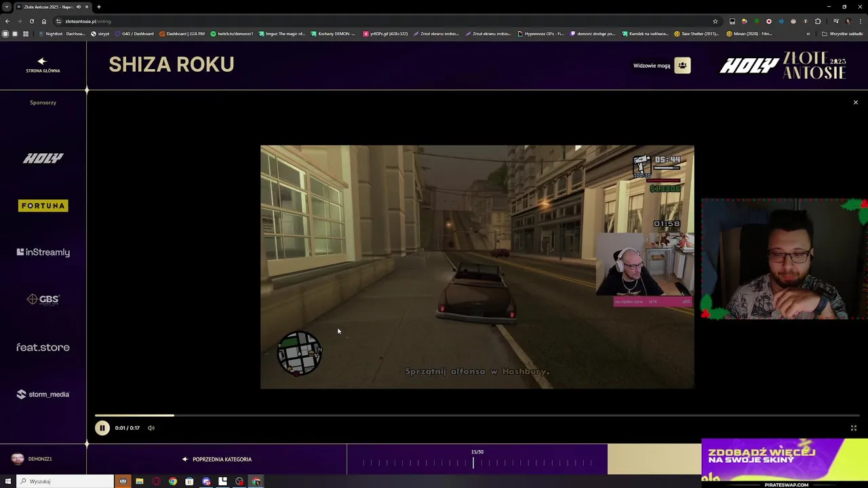Bookmark this page with the star
This screenshot has height=488, width=868.
pos(715,21)
